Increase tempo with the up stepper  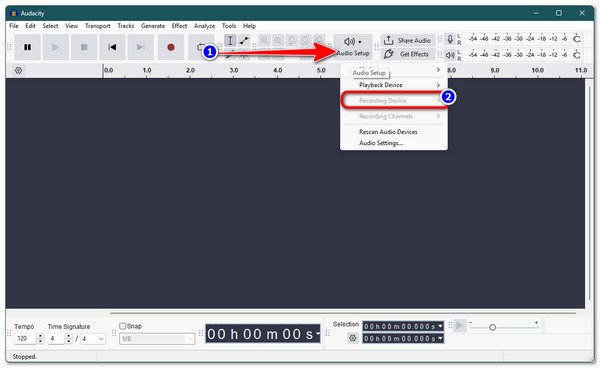click(x=41, y=336)
